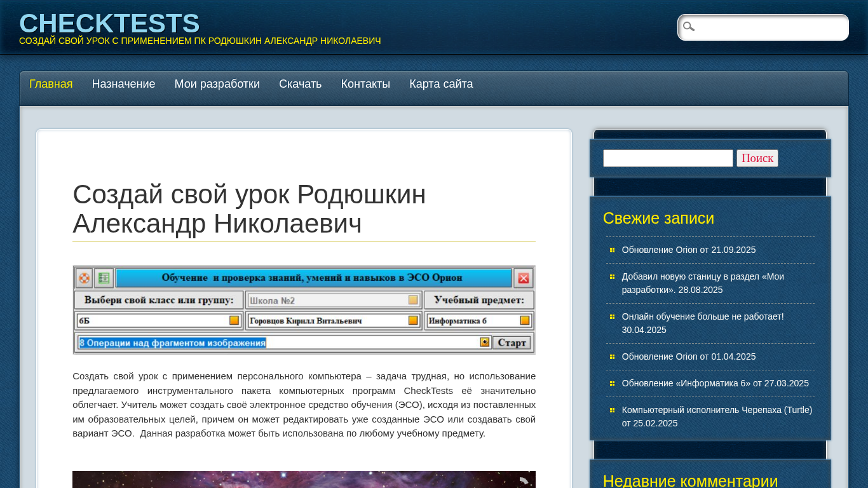Open the Мои разработки menu item
This screenshot has height=488, width=868.
coord(217,84)
